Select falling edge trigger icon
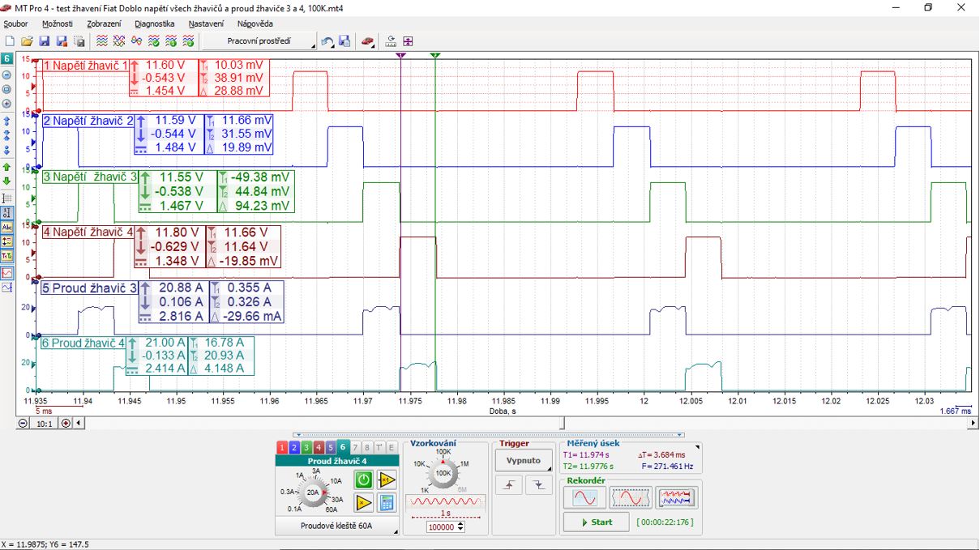 click(x=538, y=484)
